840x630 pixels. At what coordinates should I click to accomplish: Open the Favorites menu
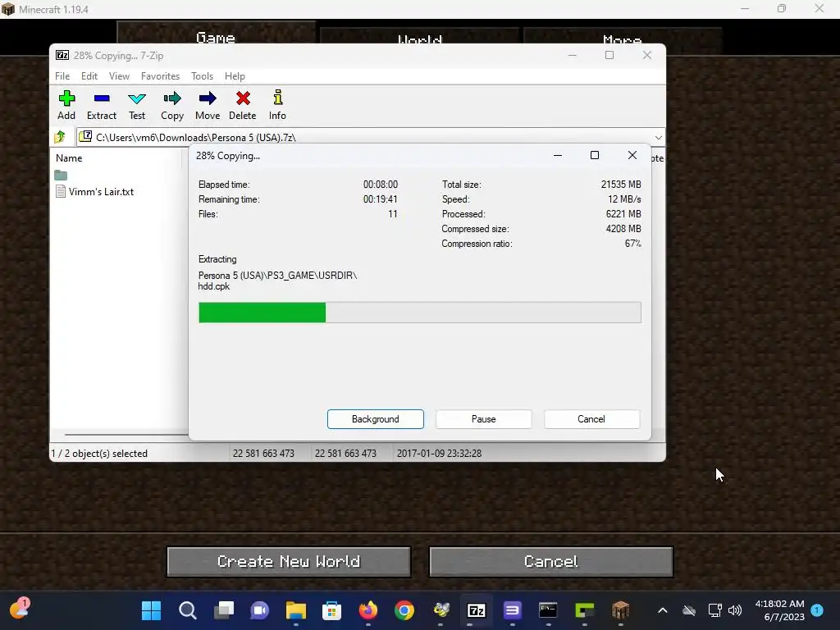[x=160, y=76]
